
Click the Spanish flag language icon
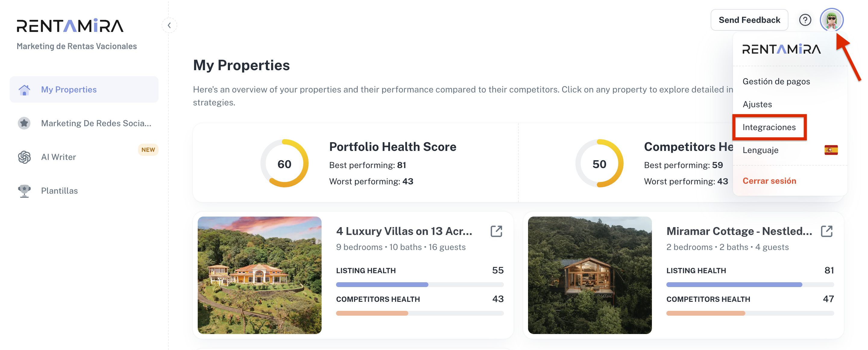point(831,150)
